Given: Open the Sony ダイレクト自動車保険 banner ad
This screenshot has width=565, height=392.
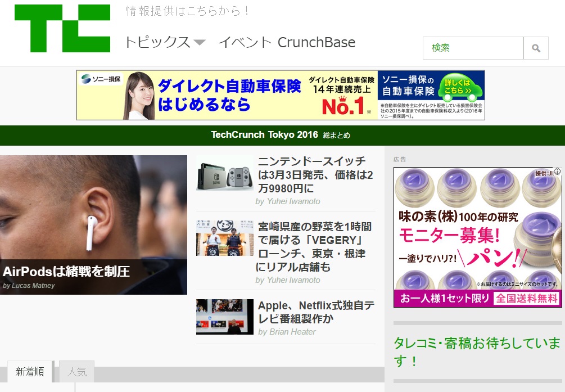Looking at the screenshot, I should pos(281,95).
